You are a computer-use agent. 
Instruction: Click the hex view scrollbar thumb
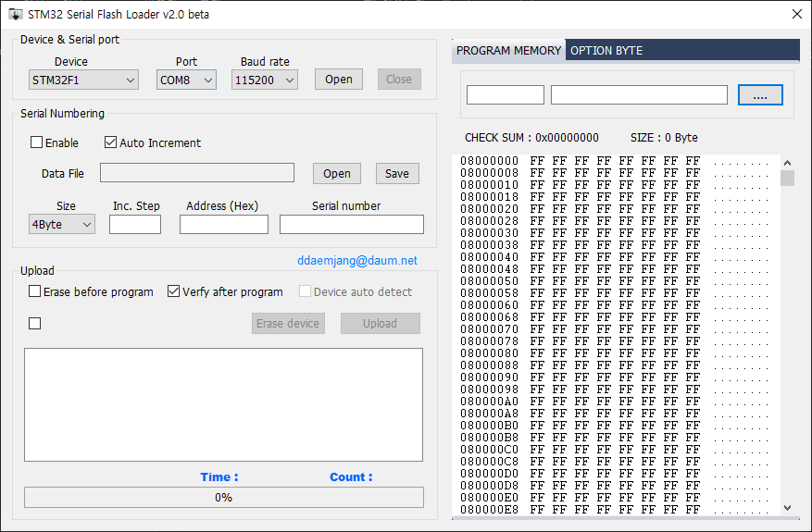(x=787, y=178)
